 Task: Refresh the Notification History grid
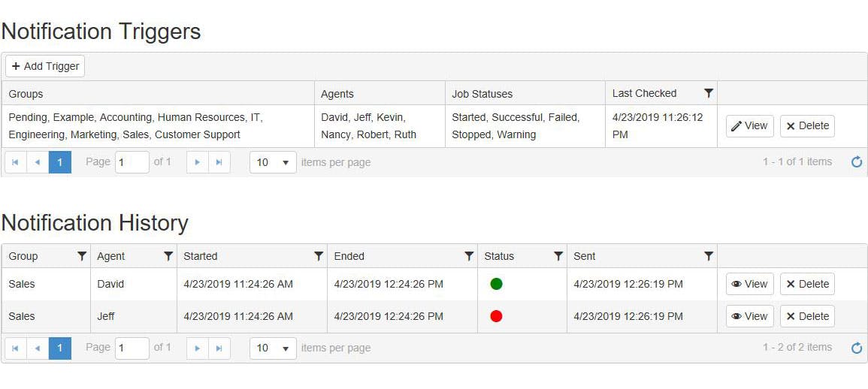coord(857,348)
